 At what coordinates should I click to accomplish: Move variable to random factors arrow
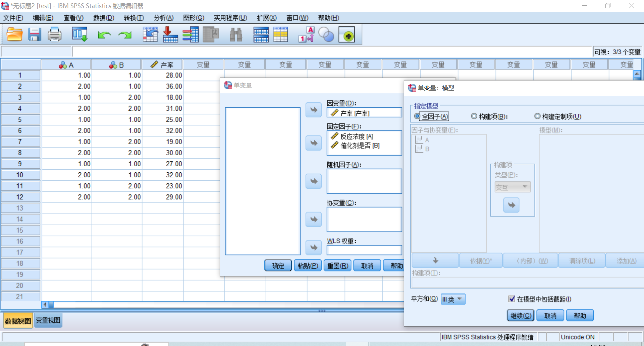pos(314,181)
